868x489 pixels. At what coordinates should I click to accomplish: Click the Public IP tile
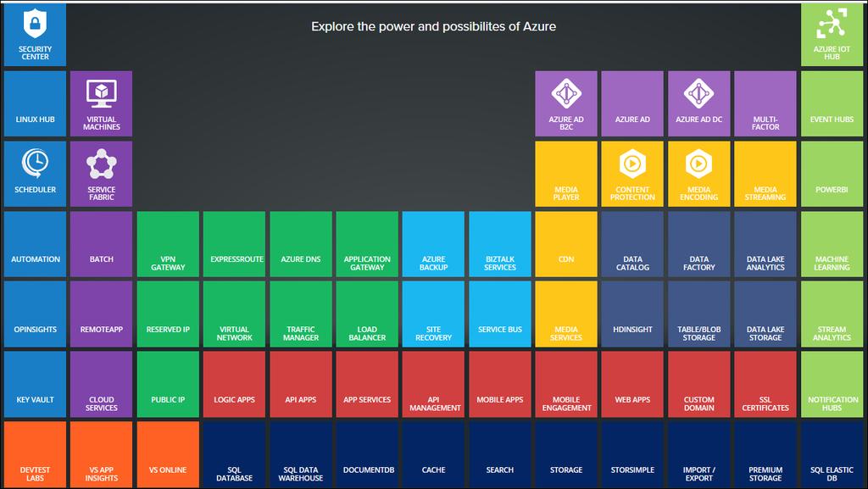click(x=168, y=385)
